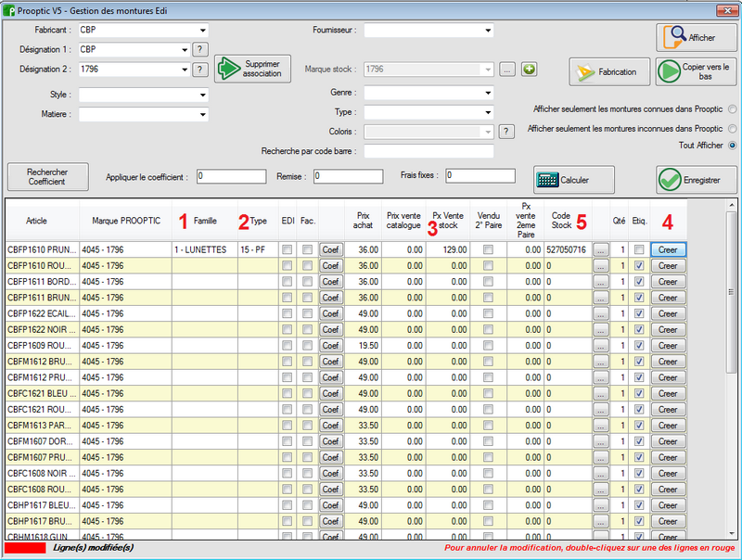This screenshot has height=560, width=742.
Task: Open the Fournisseur dropdown
Action: [488, 31]
